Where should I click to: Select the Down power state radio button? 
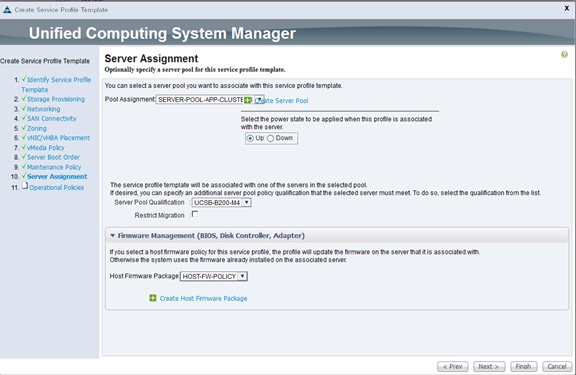click(x=271, y=138)
